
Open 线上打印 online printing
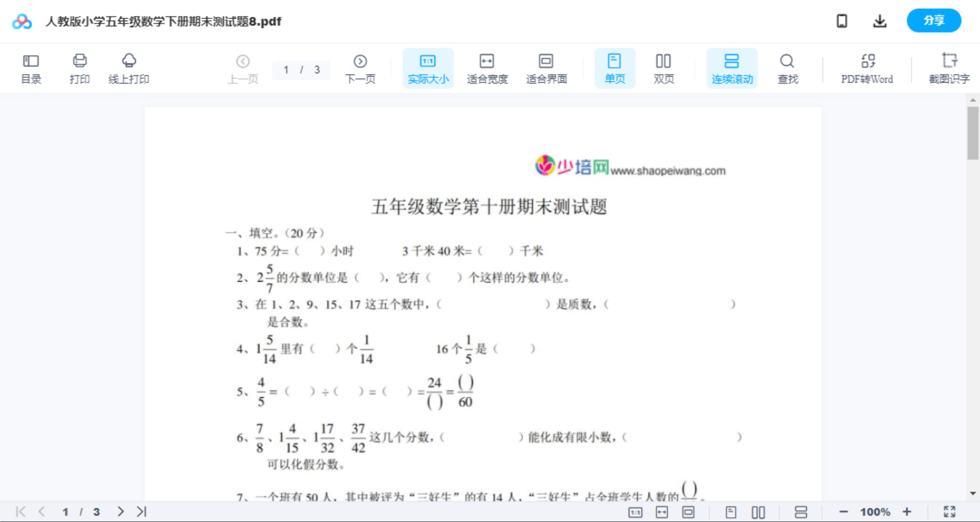[129, 68]
